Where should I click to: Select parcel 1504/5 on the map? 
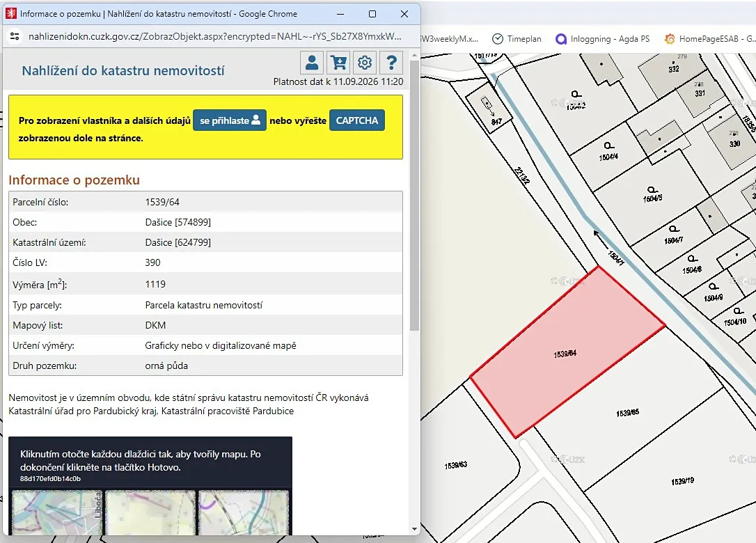tap(652, 198)
